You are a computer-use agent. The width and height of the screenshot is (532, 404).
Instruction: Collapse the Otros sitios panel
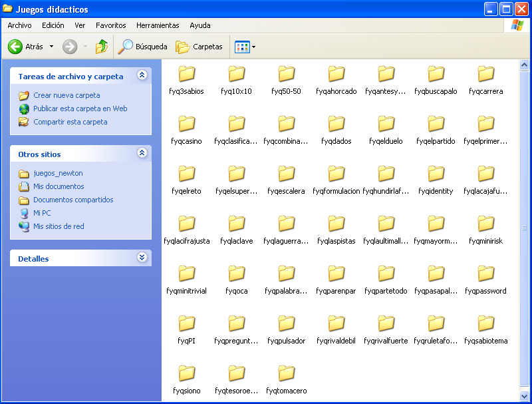pos(142,154)
